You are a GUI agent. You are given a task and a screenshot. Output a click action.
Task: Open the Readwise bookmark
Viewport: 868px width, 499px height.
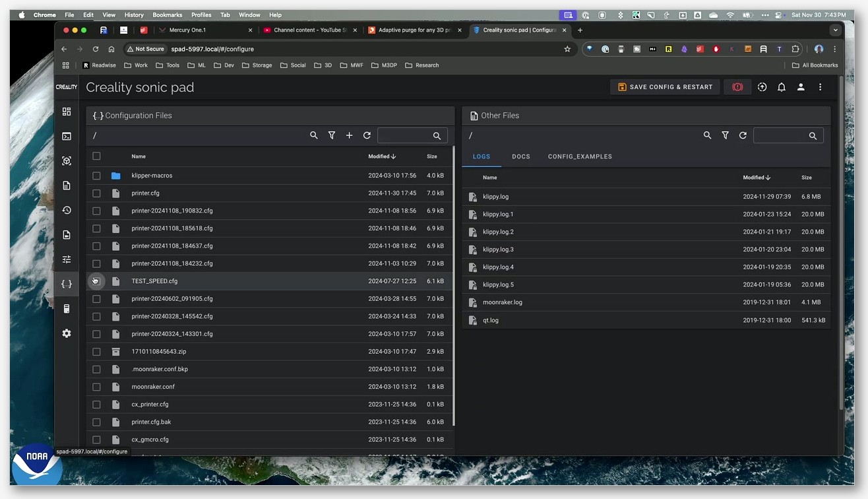point(99,65)
